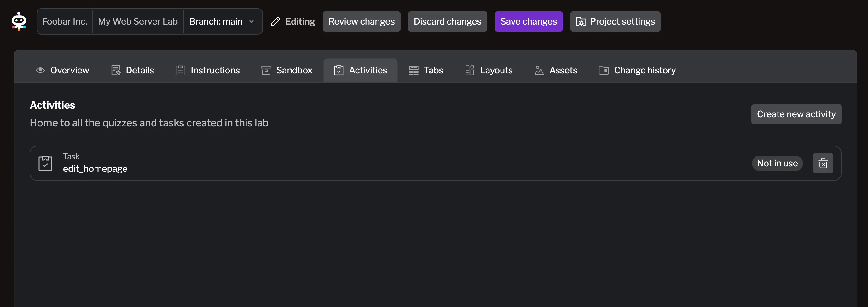
Task: Click the Change history folder icon
Action: point(604,70)
